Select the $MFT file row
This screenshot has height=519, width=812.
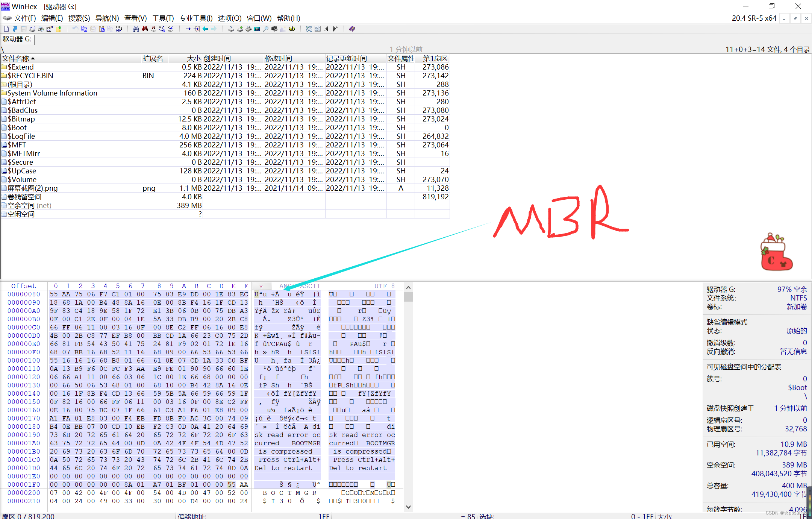[225, 145]
